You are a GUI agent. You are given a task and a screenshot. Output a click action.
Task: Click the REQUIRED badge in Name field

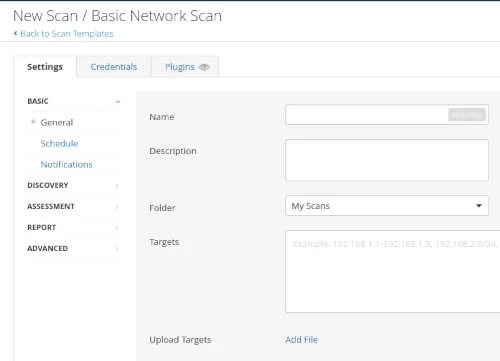click(467, 115)
